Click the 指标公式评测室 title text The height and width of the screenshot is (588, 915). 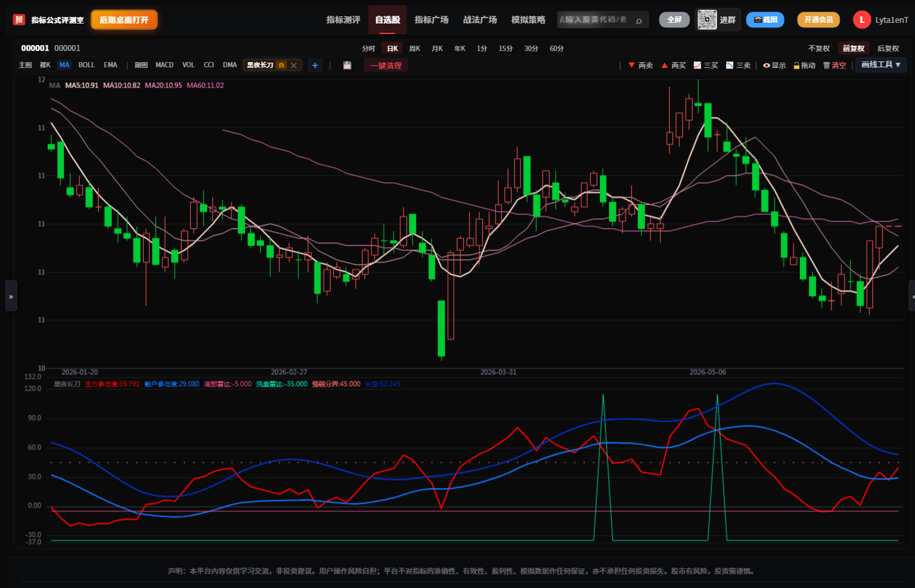pyautogui.click(x=58, y=20)
